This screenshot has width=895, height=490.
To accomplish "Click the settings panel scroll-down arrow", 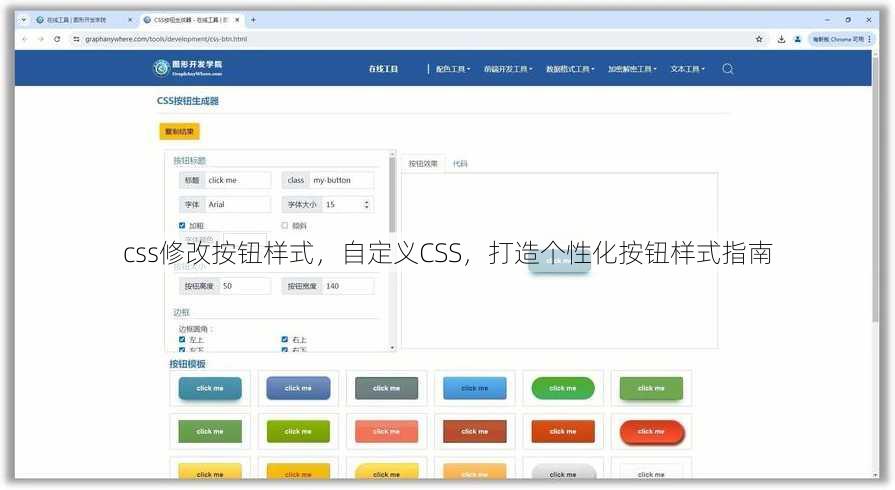I will pyautogui.click(x=392, y=347).
